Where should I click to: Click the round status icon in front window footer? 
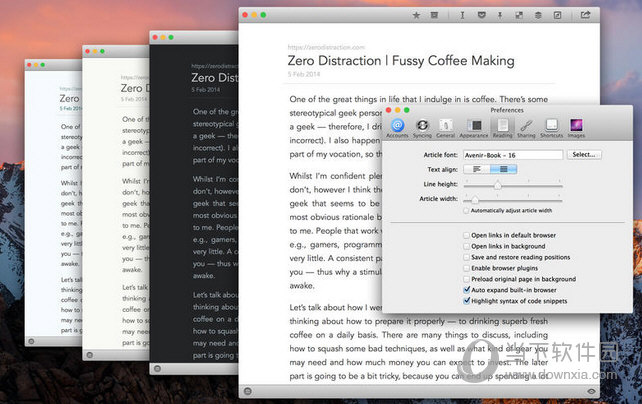coord(248,391)
